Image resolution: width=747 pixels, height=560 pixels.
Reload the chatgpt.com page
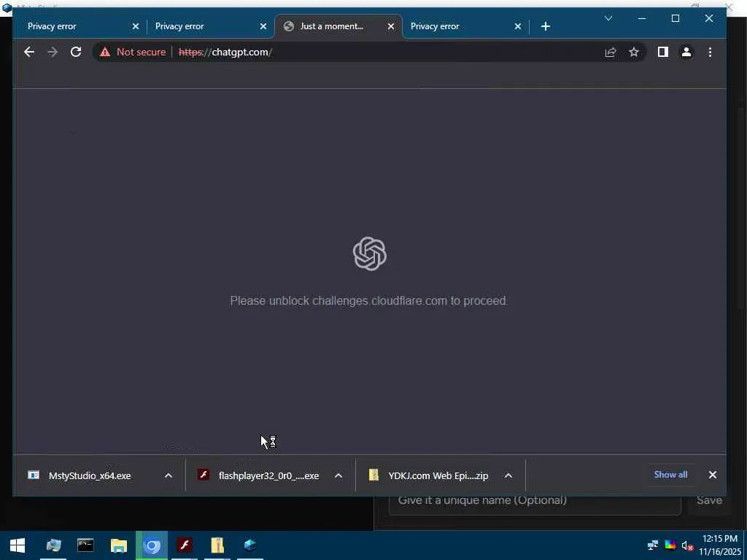click(x=76, y=52)
